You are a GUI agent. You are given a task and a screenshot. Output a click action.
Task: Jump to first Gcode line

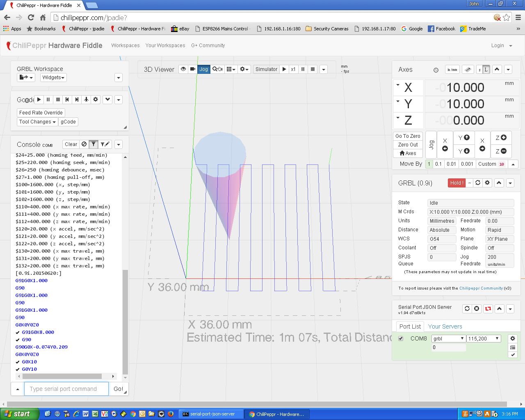coord(67,99)
